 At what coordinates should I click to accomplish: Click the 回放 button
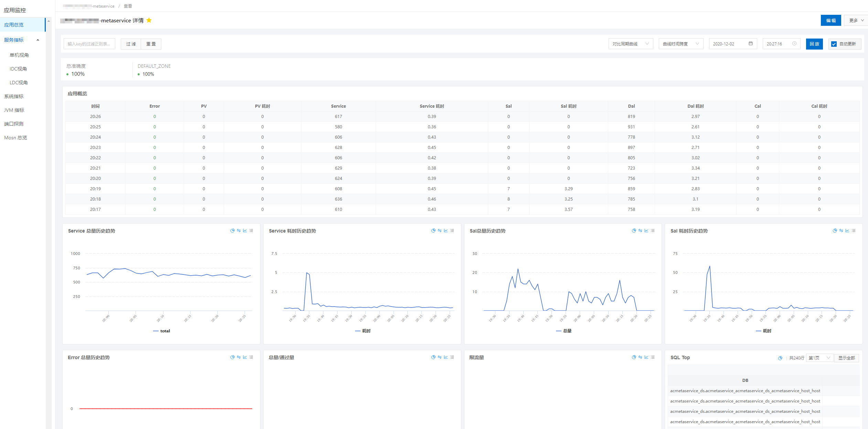click(814, 44)
